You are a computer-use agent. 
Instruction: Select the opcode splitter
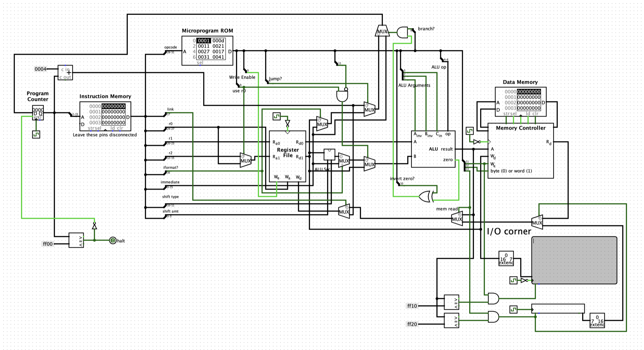[x=165, y=53]
